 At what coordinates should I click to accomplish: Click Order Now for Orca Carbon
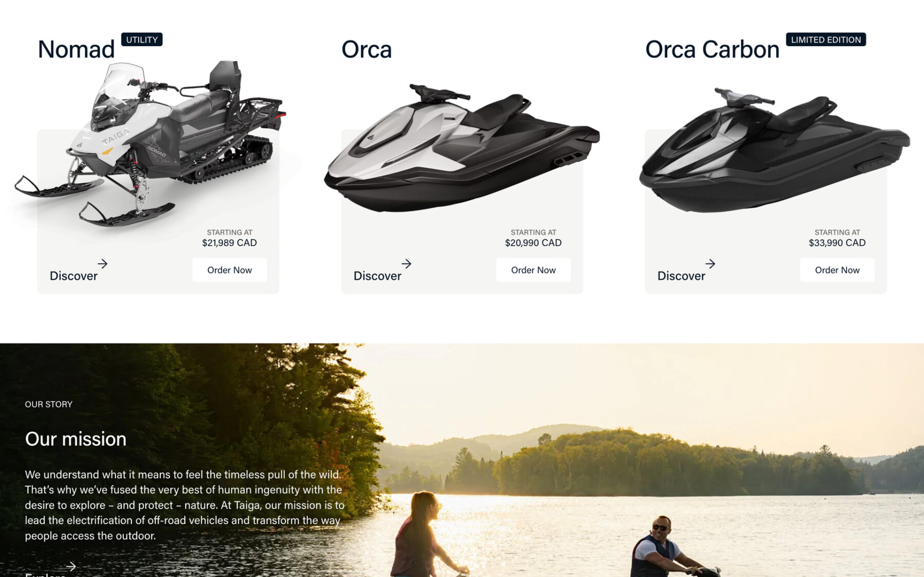837,270
